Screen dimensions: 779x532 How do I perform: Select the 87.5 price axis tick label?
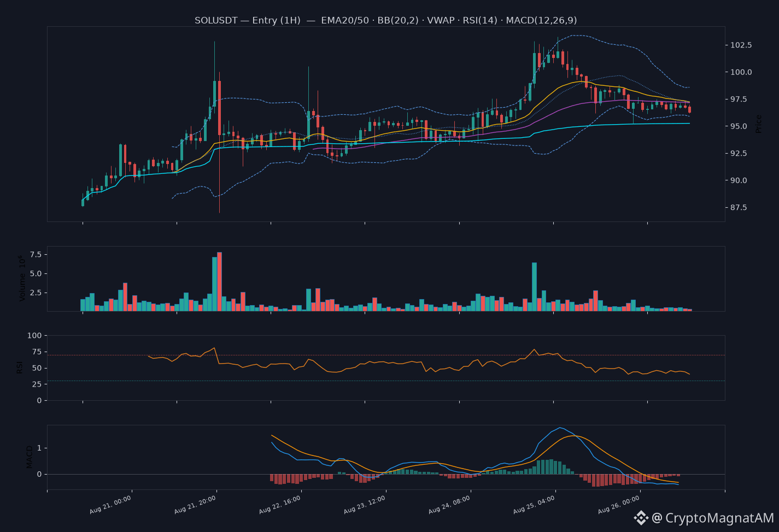[x=739, y=208]
